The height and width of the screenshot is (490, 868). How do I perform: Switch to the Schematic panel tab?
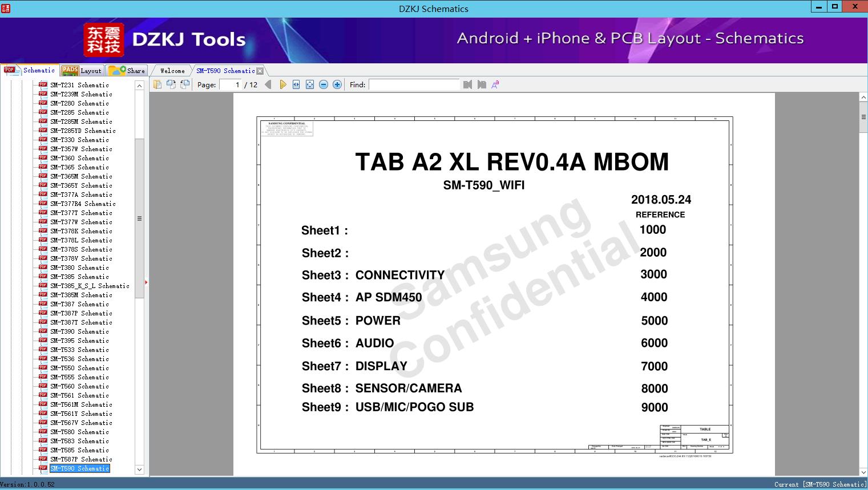pyautogui.click(x=30, y=70)
